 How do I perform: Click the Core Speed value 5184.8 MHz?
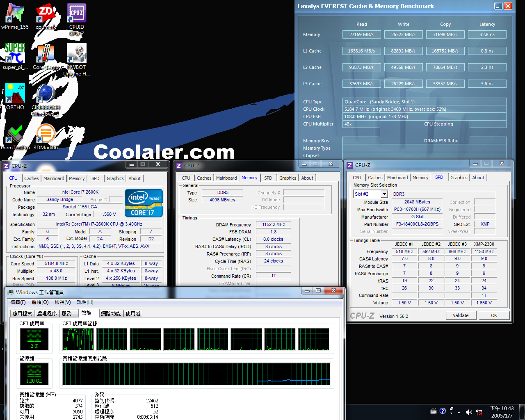[x=56, y=264]
